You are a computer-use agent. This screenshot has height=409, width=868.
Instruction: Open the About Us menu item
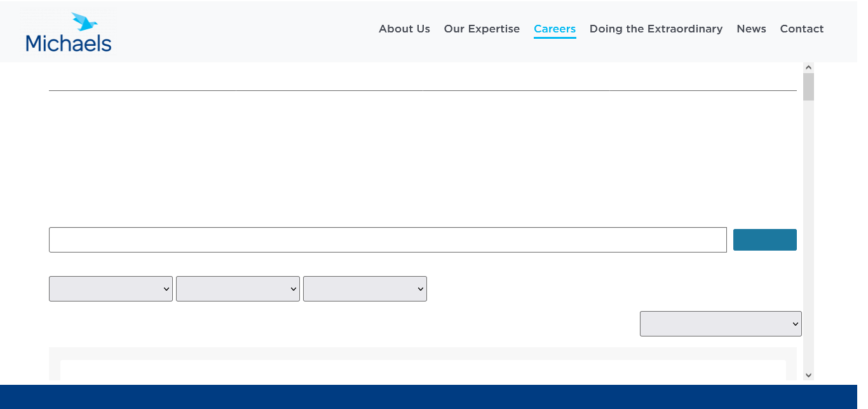(404, 29)
